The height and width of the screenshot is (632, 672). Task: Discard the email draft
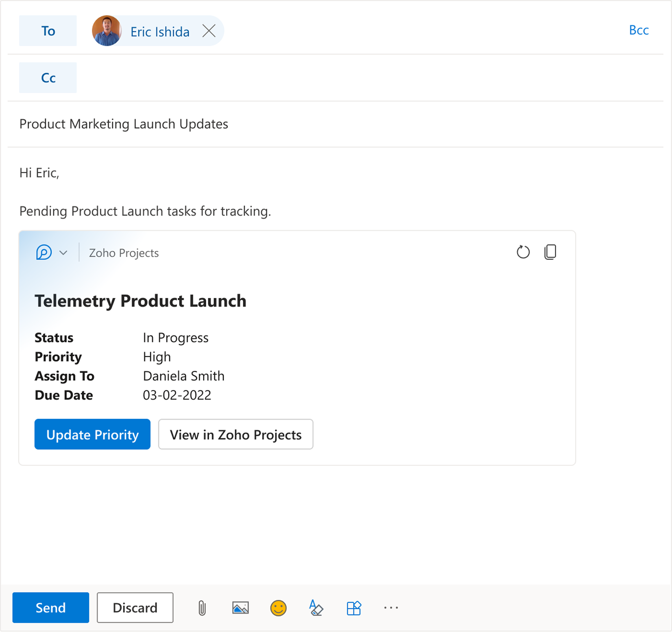click(135, 608)
